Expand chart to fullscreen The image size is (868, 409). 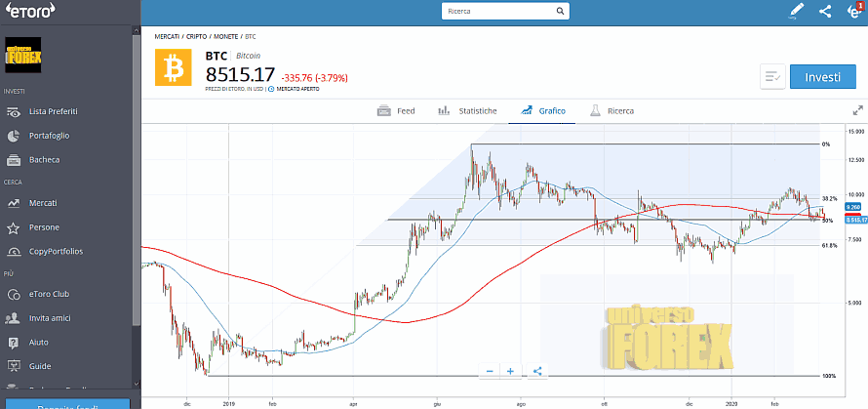[x=857, y=111]
